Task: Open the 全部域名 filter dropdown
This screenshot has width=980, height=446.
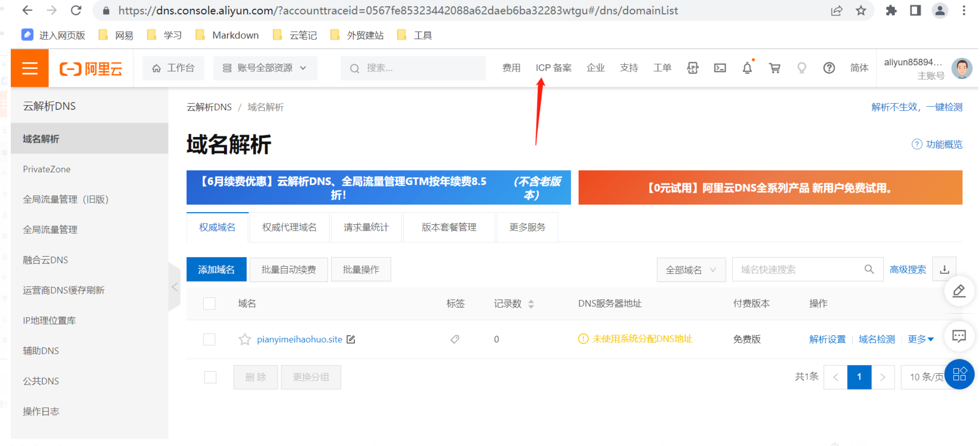Action: 691,270
